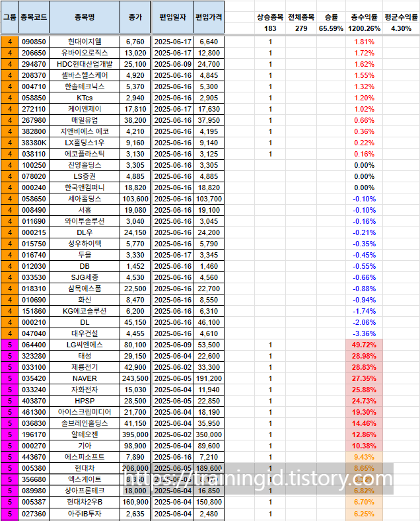The image size is (420, 521).
Task: Select the KTcs name cell
Action: (x=85, y=98)
